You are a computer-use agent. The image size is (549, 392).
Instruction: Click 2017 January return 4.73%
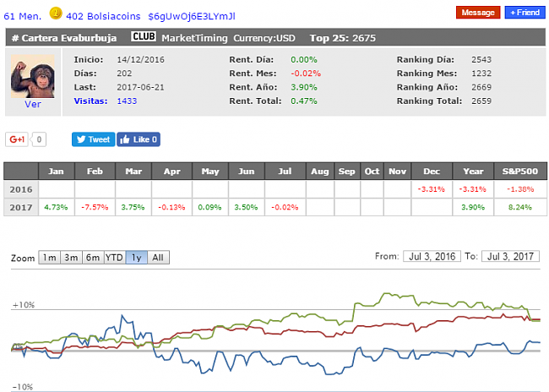[x=56, y=207]
